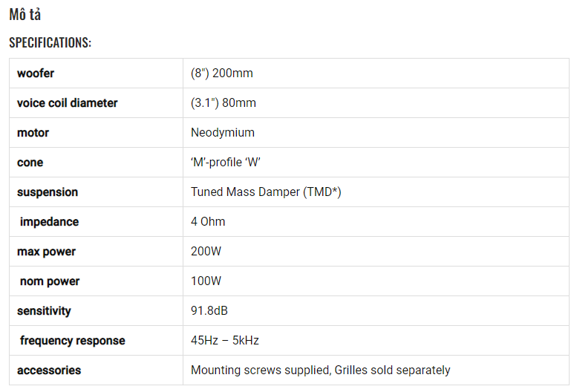Select the Tuned Mass Damper (TMD*) text
The height and width of the screenshot is (392, 574).
pos(266,192)
